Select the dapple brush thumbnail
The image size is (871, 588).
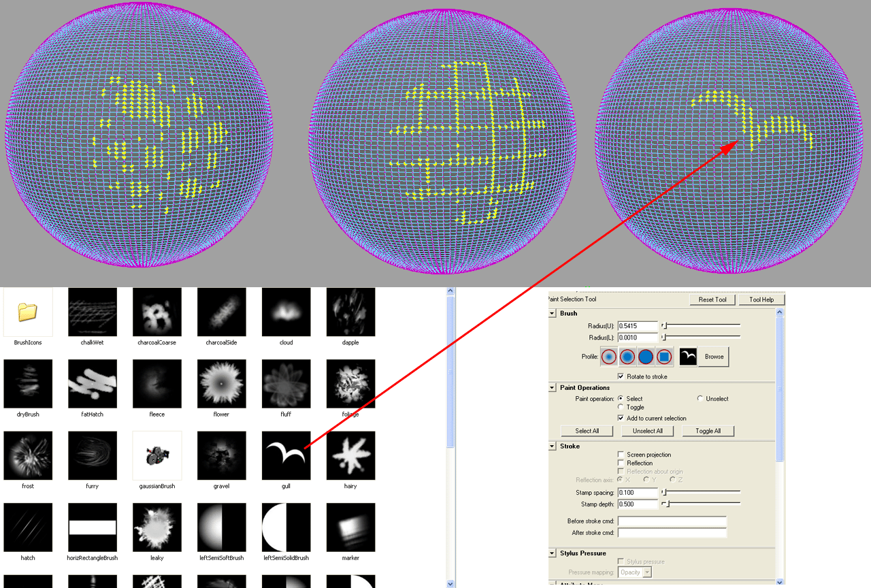[351, 312]
